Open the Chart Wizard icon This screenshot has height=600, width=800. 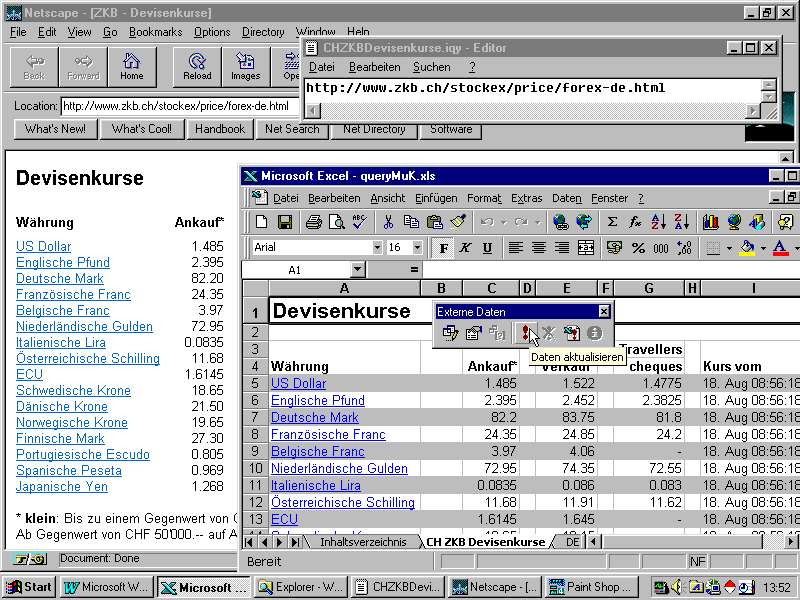[710, 221]
